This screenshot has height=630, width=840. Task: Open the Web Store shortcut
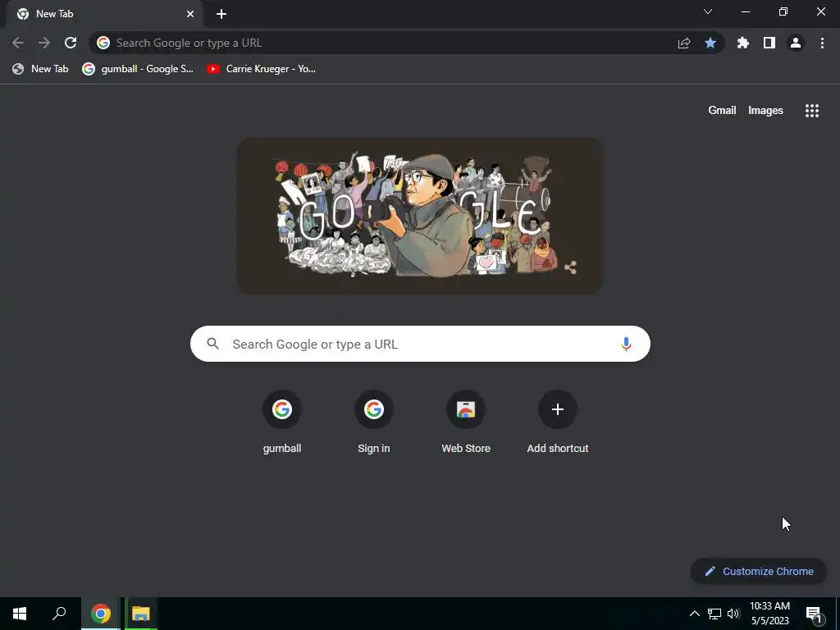tap(466, 422)
